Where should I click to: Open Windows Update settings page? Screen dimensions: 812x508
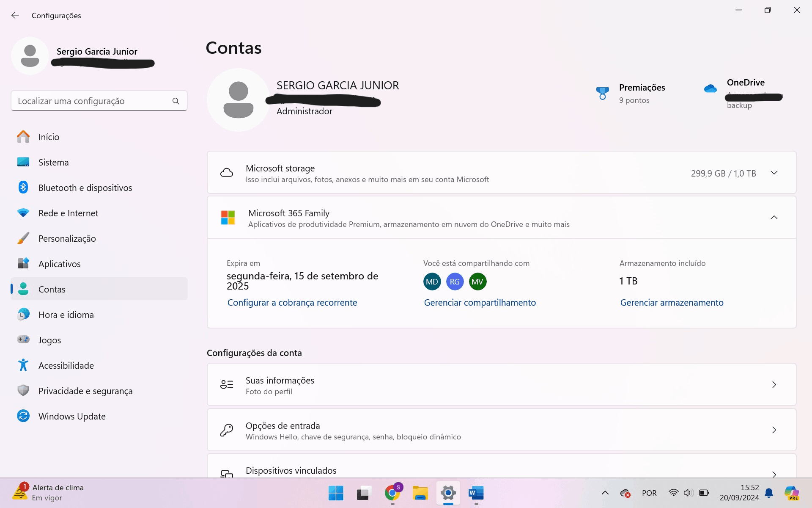(x=99, y=416)
